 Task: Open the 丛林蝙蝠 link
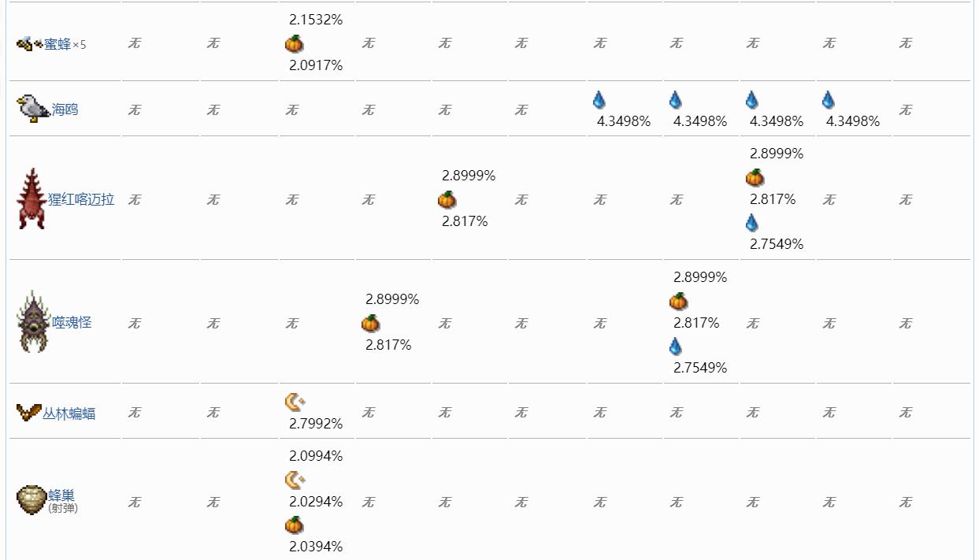click(69, 413)
